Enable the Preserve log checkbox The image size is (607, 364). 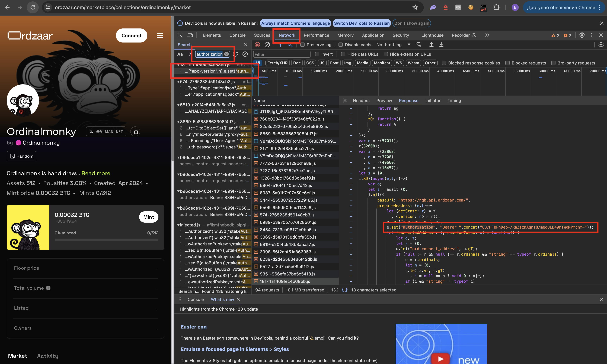(x=303, y=45)
